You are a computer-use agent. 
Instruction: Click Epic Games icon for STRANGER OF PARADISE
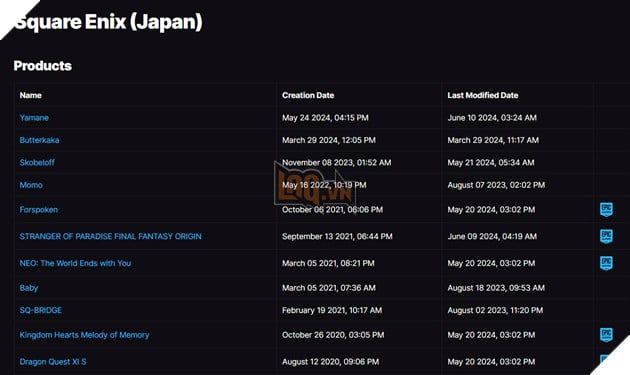606,236
